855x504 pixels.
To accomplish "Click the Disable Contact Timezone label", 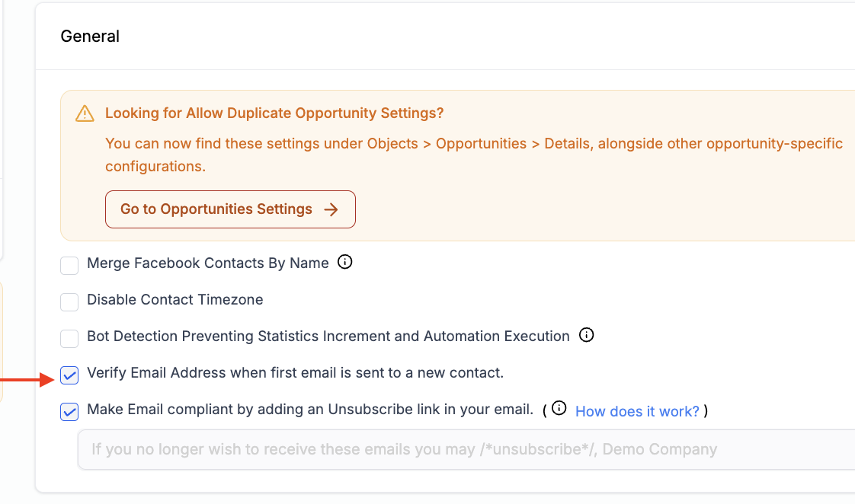I will click(175, 299).
